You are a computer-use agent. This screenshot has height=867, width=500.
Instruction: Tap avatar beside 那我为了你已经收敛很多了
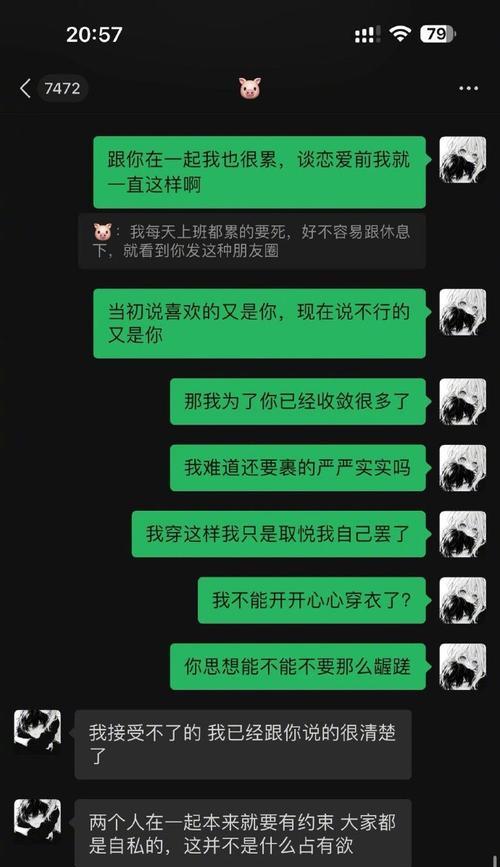462,401
